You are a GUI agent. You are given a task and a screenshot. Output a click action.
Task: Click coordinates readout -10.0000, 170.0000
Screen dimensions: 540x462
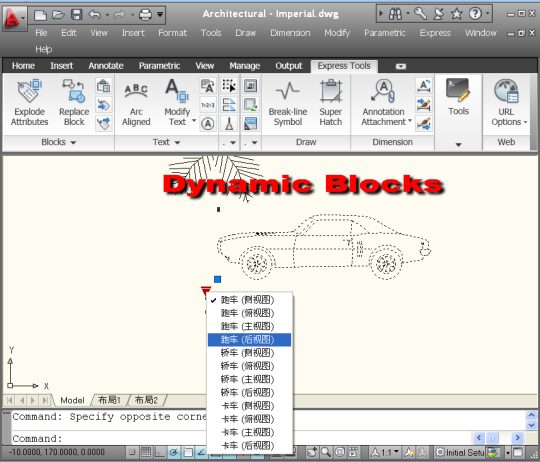57,452
